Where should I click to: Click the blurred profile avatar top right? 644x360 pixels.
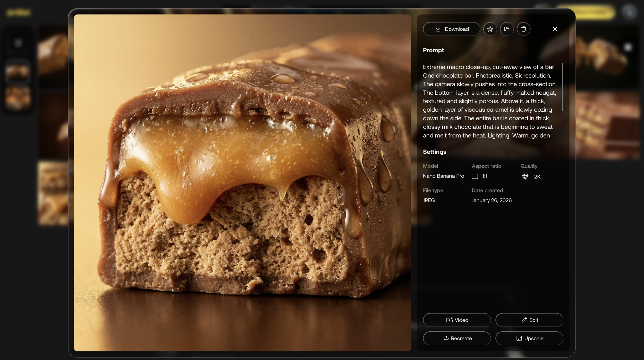point(629,12)
